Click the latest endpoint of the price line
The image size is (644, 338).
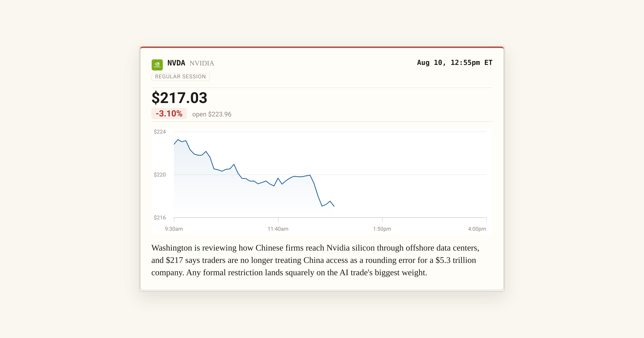tap(334, 206)
